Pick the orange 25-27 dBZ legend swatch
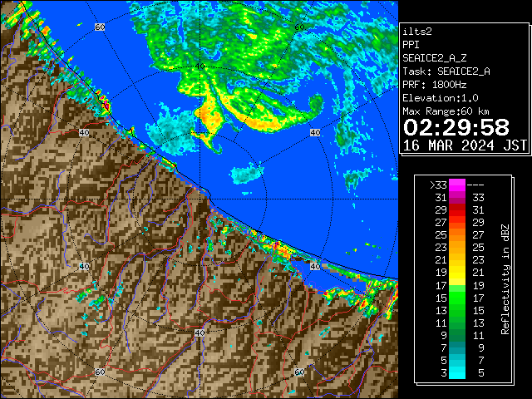 coord(457,234)
